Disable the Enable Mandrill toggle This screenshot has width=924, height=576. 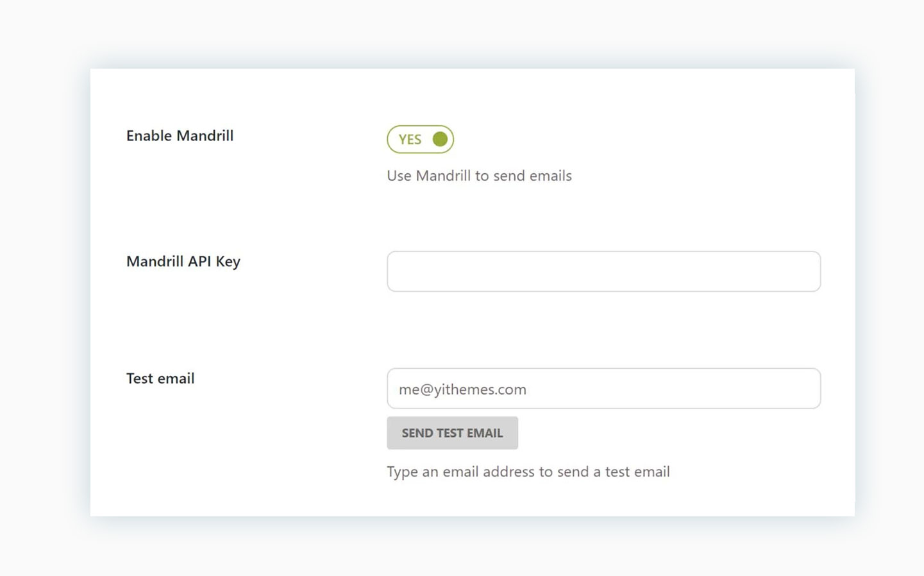[420, 139]
